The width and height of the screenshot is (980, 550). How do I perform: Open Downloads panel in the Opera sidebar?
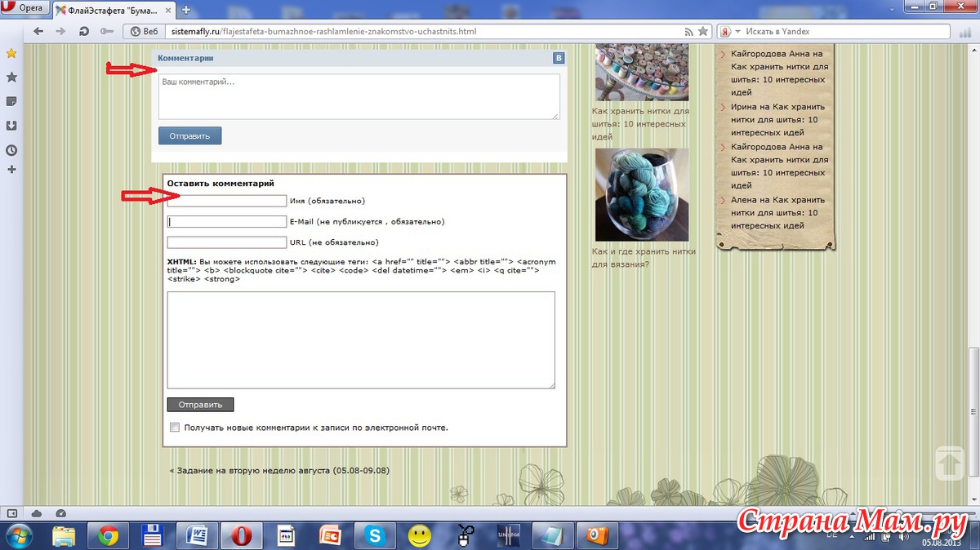click(x=11, y=126)
